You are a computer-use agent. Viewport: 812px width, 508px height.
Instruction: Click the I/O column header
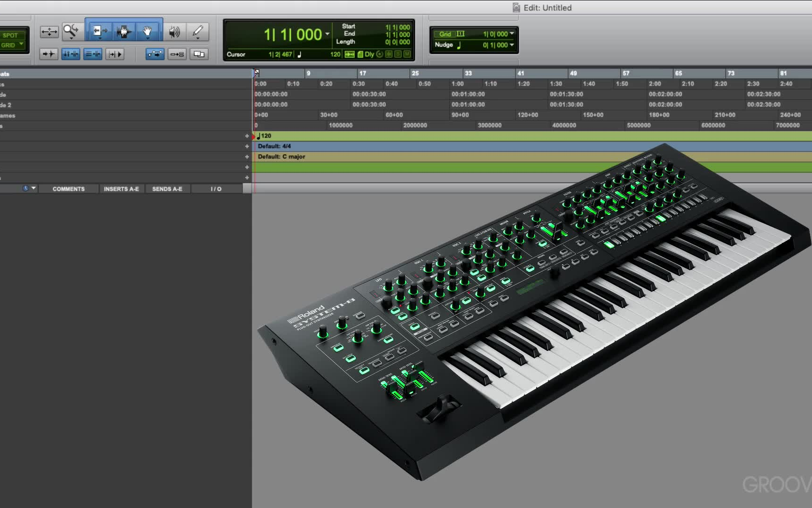coord(216,189)
